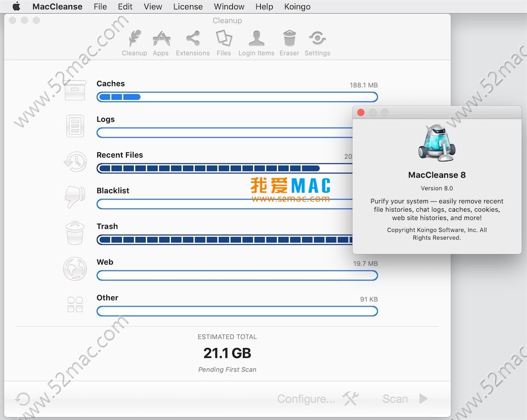This screenshot has width=527, height=420.
Task: Open the View menu
Action: click(x=153, y=7)
